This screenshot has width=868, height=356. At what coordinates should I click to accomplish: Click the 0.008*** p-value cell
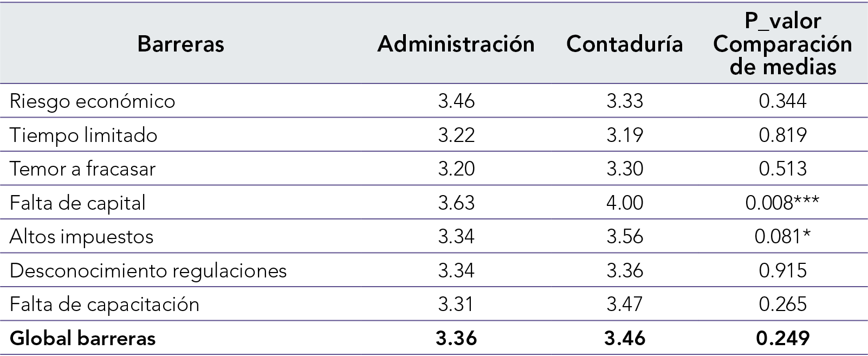click(782, 203)
